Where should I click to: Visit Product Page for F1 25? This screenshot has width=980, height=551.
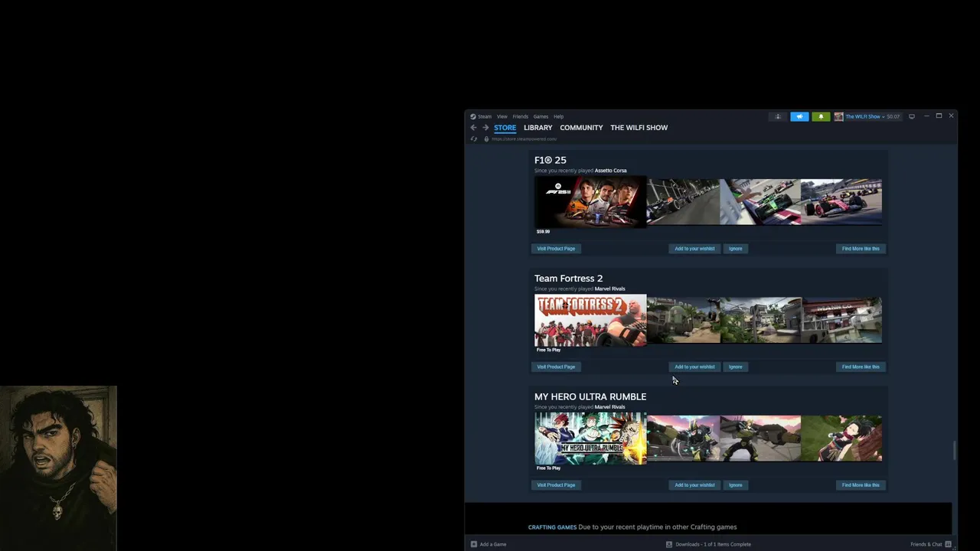click(556, 249)
